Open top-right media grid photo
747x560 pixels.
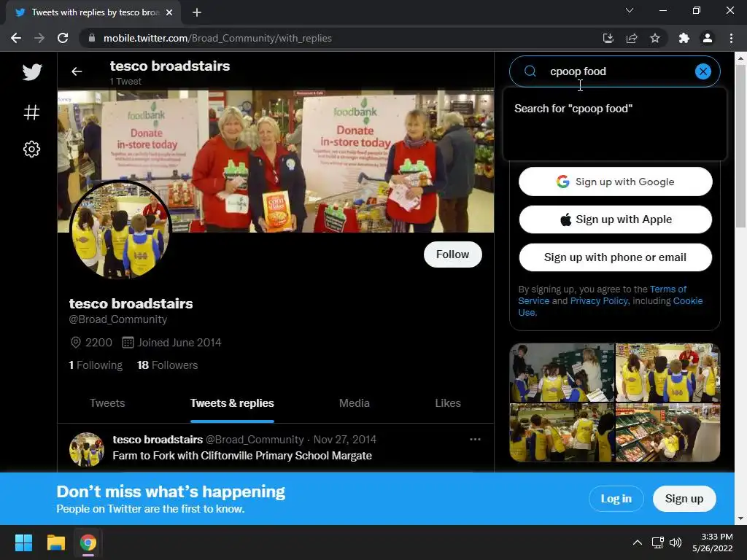pyautogui.click(x=668, y=373)
